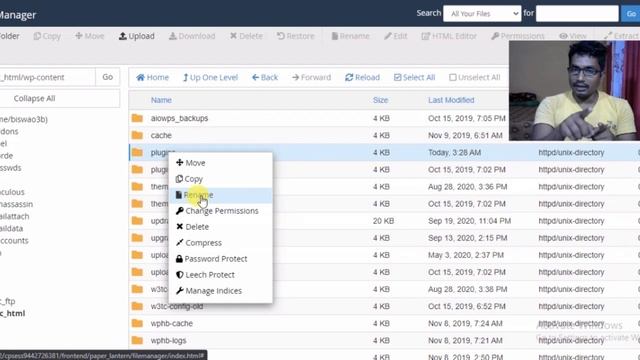
Task: Click the path input field showing wp-content
Action: tap(47, 77)
